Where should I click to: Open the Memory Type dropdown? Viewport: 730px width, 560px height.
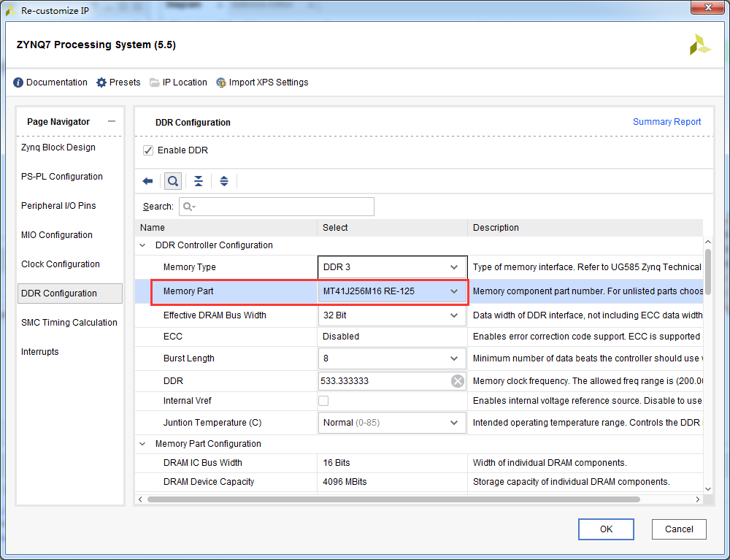tap(393, 267)
